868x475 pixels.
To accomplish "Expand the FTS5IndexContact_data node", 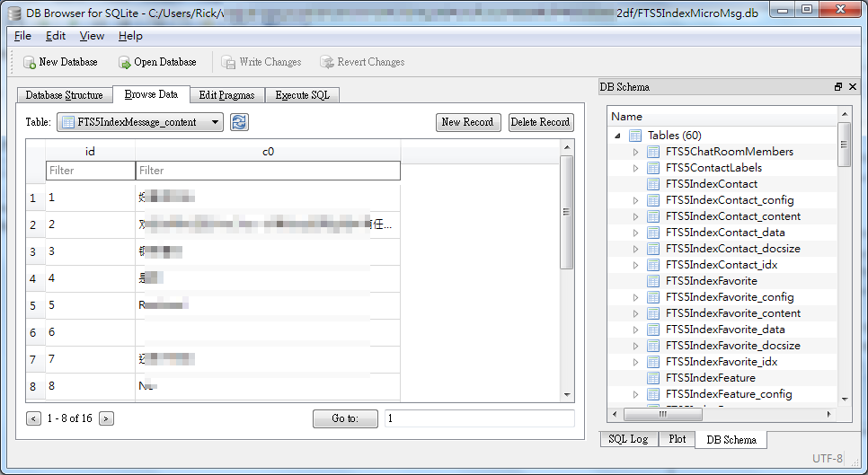I will [635, 233].
